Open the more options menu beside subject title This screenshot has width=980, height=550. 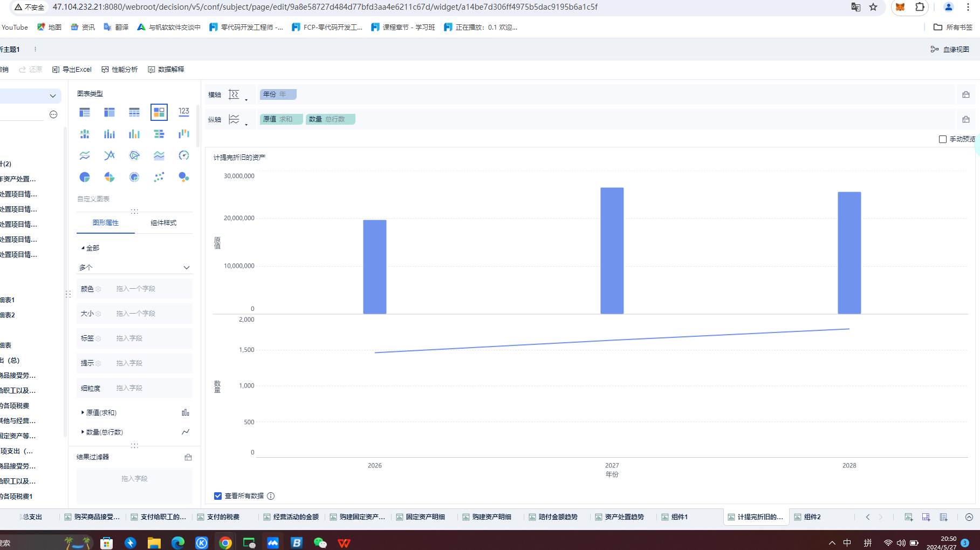pos(36,49)
